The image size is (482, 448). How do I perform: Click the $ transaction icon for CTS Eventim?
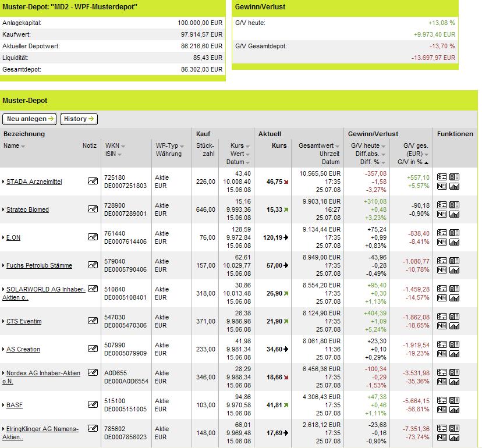point(442,317)
